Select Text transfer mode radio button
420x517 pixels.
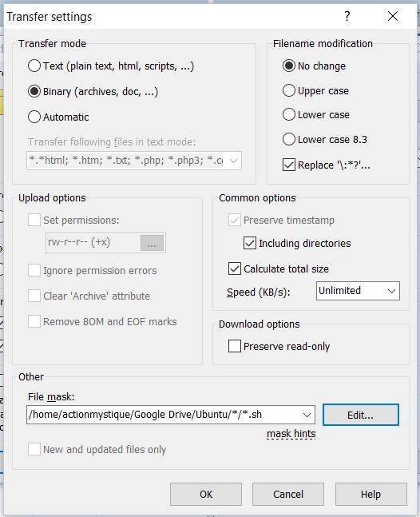pyautogui.click(x=34, y=66)
